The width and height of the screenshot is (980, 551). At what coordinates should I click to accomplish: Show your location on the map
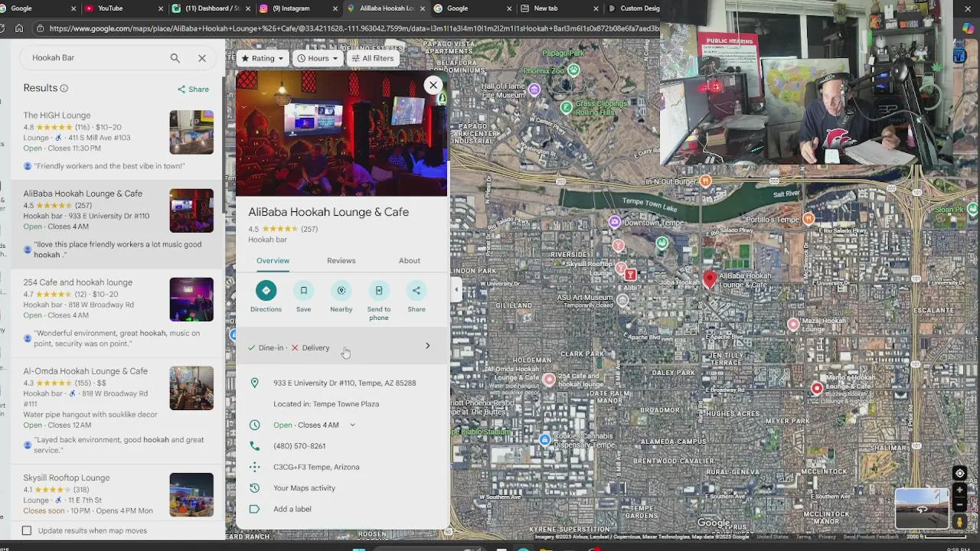coord(959,473)
